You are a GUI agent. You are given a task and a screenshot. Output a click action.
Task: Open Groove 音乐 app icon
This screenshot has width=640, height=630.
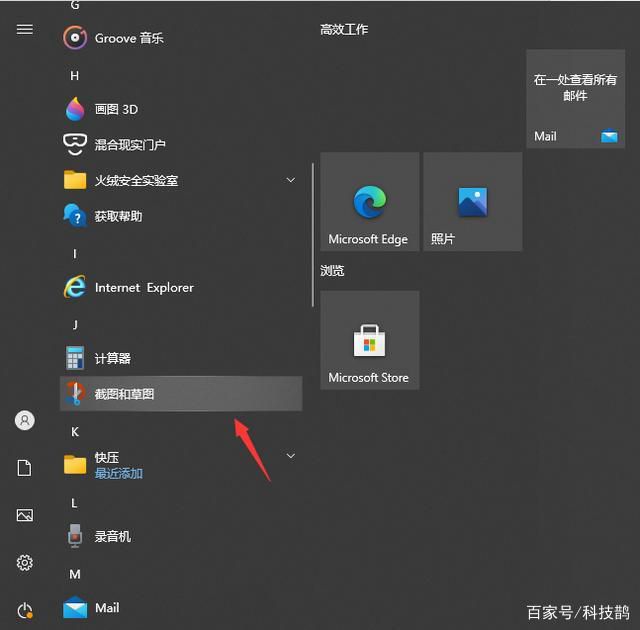[x=75, y=38]
